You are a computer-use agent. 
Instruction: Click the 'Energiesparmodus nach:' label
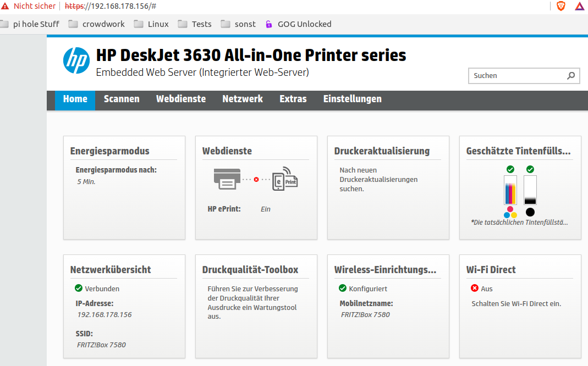[116, 170]
